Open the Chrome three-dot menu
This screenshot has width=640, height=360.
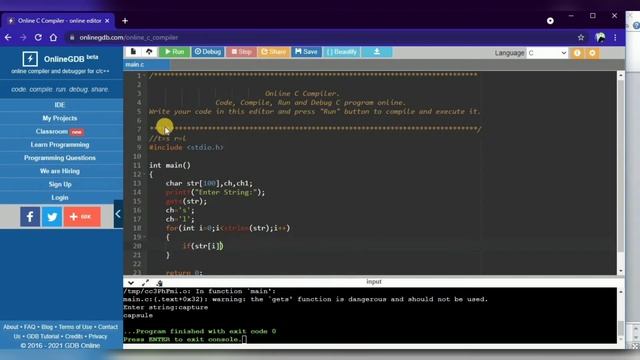point(615,38)
